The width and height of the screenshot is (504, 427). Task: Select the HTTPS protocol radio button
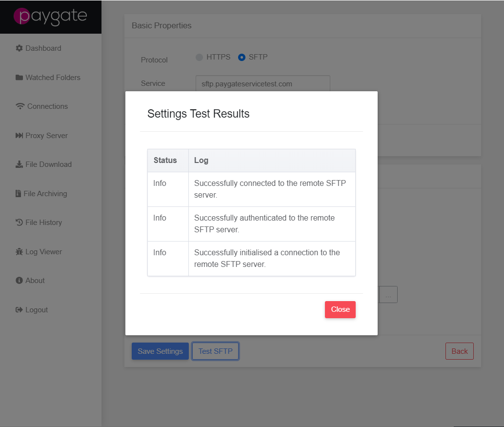coord(199,57)
